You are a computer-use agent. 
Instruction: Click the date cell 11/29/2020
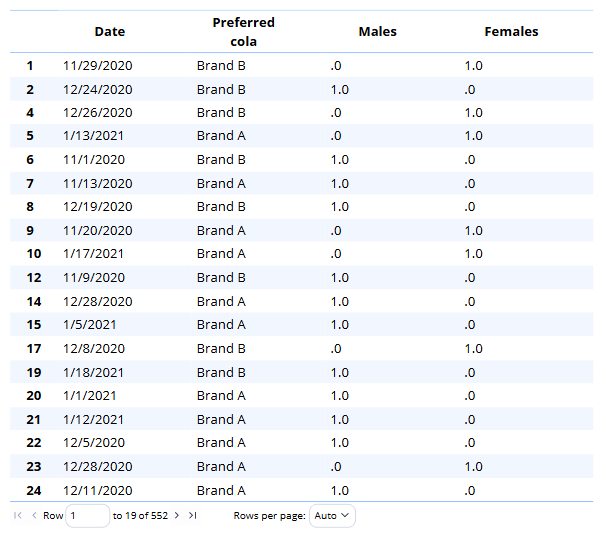tap(98, 66)
